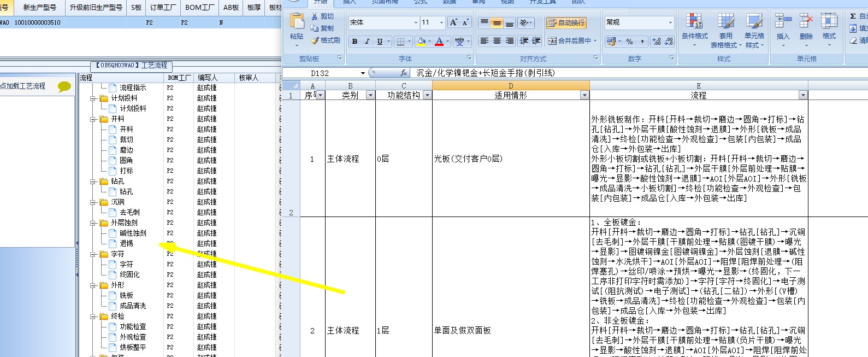The image size is (868, 357).
Task: Open Cell Styles (单元格样式)
Action: tap(754, 30)
